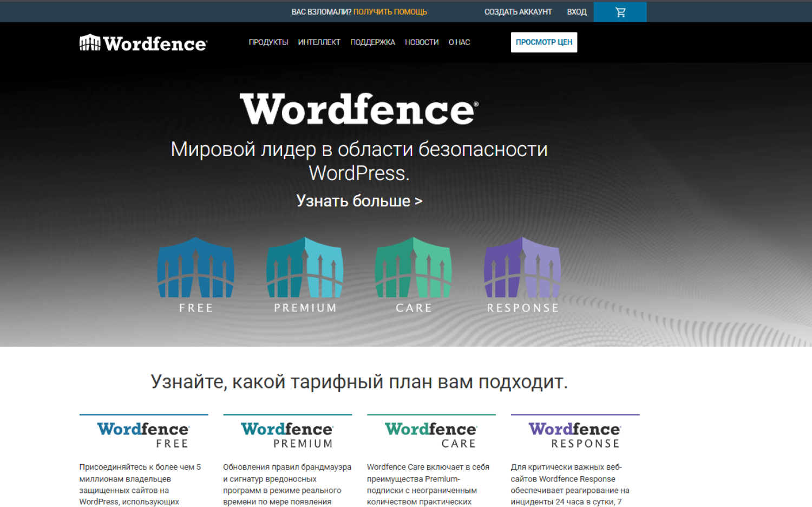812x507 pixels.
Task: Select the purple RESPONSE shield icon
Action: point(522,268)
